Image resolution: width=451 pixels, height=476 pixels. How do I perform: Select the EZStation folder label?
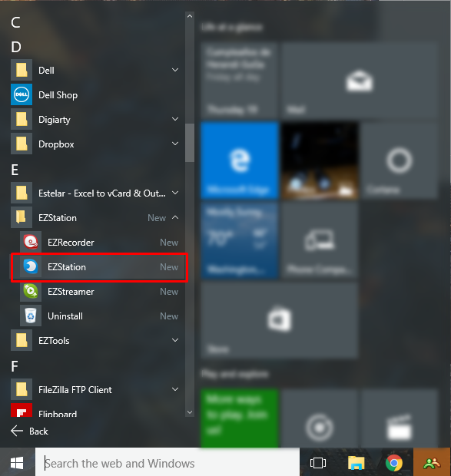[58, 218]
